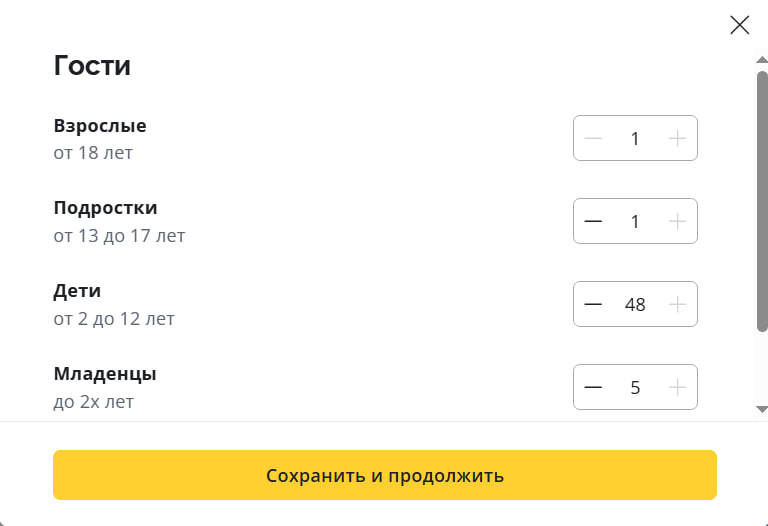This screenshot has width=768, height=526.
Task: Click the Дети от 2 до 12 лет text
Action: [114, 319]
